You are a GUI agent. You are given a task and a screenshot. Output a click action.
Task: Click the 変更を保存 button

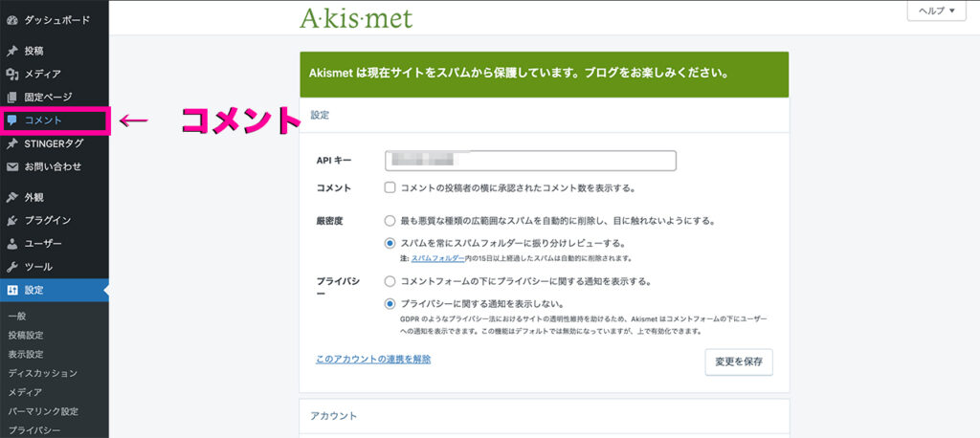(x=739, y=361)
